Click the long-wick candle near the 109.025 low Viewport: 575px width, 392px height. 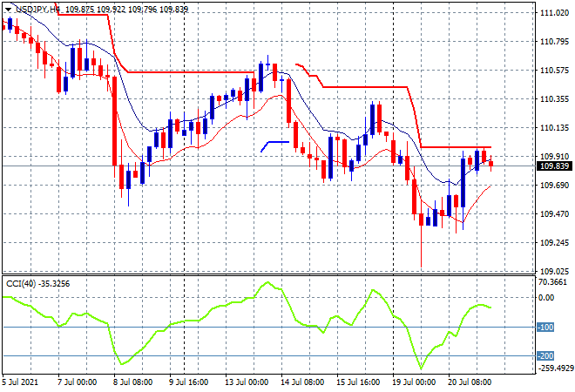(421, 234)
